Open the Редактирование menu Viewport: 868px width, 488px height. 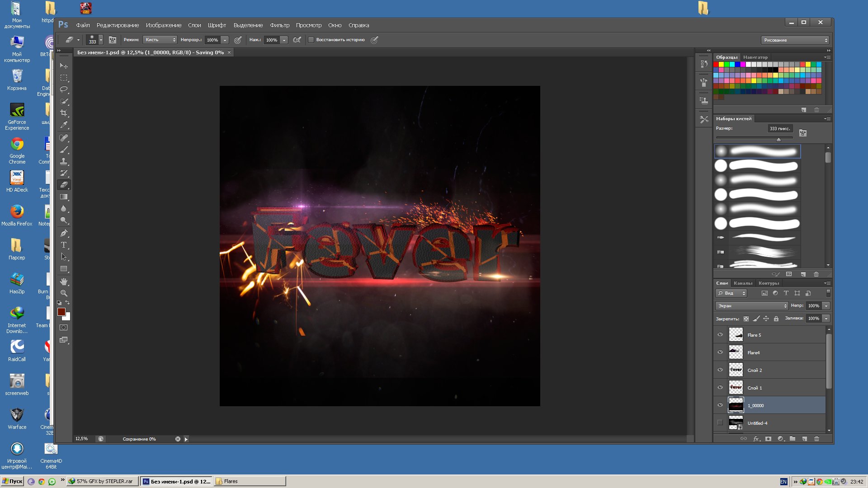[x=118, y=25]
